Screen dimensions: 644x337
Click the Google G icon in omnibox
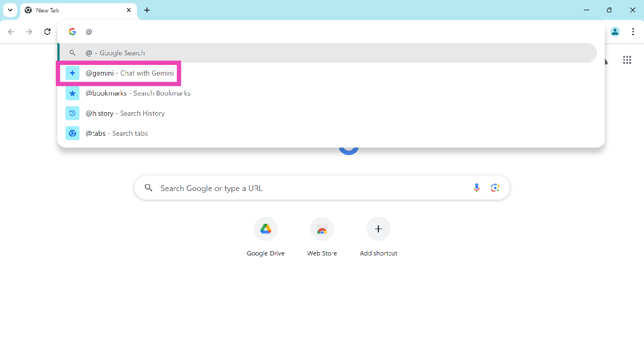(72, 32)
